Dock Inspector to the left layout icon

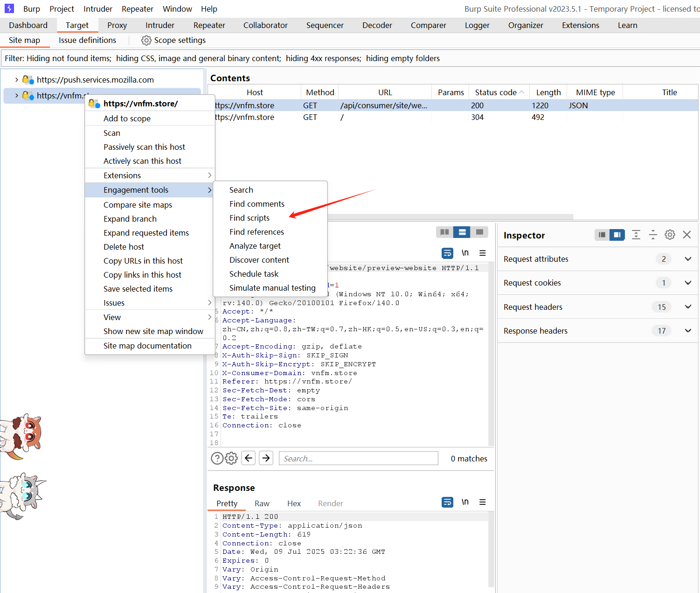tap(602, 235)
